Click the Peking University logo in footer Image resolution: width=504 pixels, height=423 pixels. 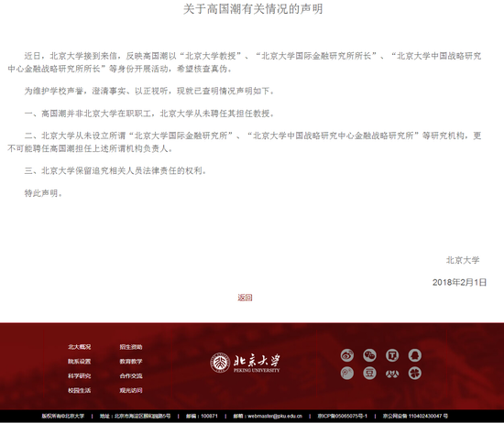pos(245,363)
